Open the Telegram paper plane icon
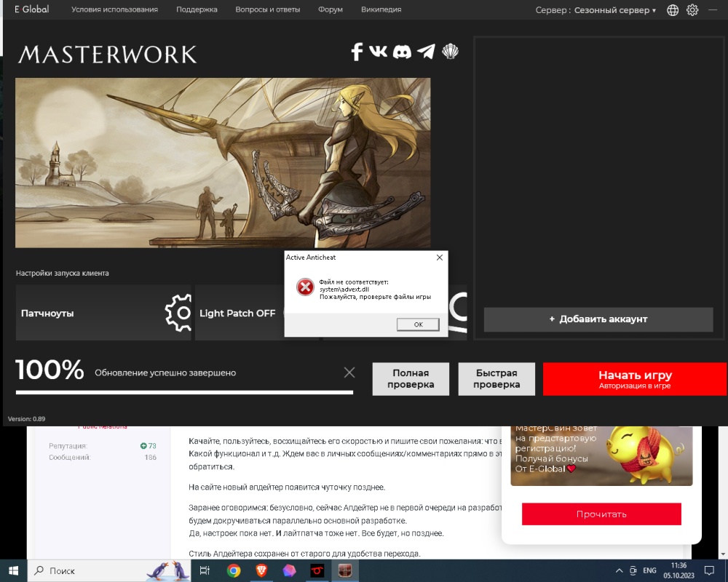728x582 pixels. (x=426, y=52)
